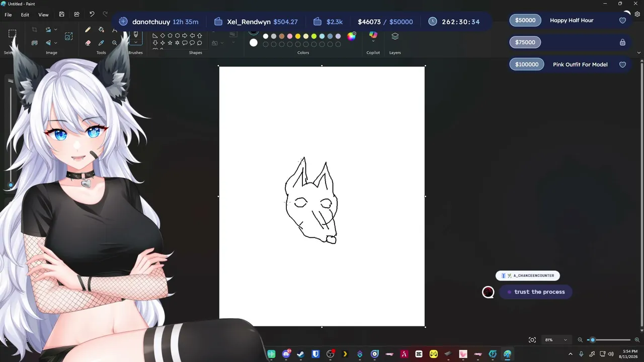This screenshot has width=644, height=362.
Task: Click the screenshot focus icon in status bar
Action: [x=532, y=340]
